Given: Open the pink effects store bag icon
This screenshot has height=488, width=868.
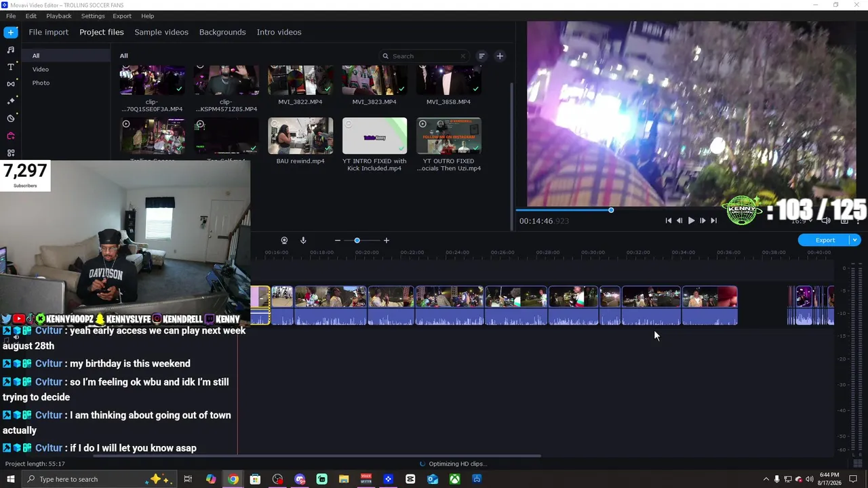Looking at the screenshot, I should coord(11,136).
